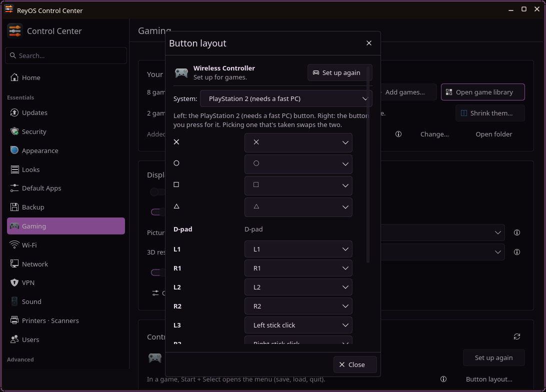
Task: Click the Wireless Controller heading text
Action: point(224,68)
